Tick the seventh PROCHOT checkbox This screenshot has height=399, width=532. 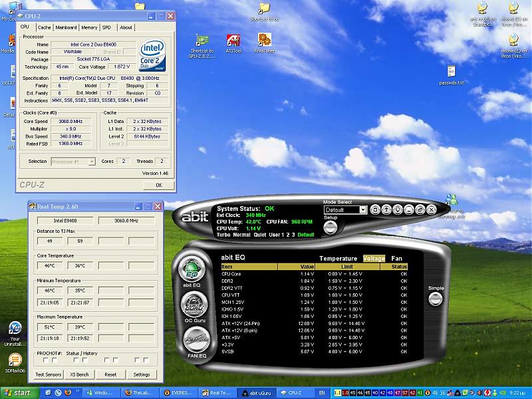(x=137, y=360)
